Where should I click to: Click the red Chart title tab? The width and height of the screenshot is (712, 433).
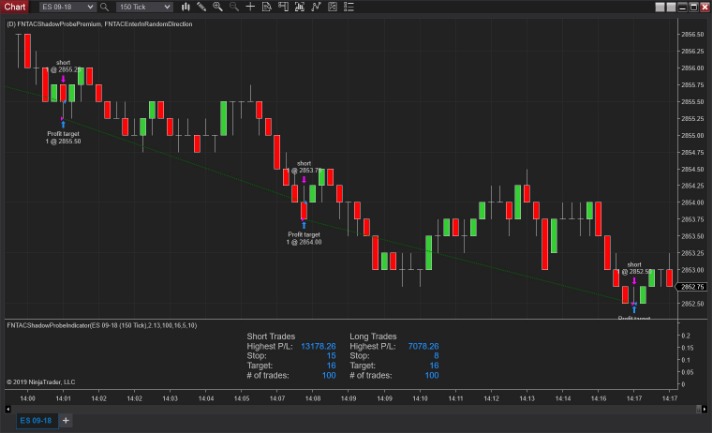tap(15, 7)
